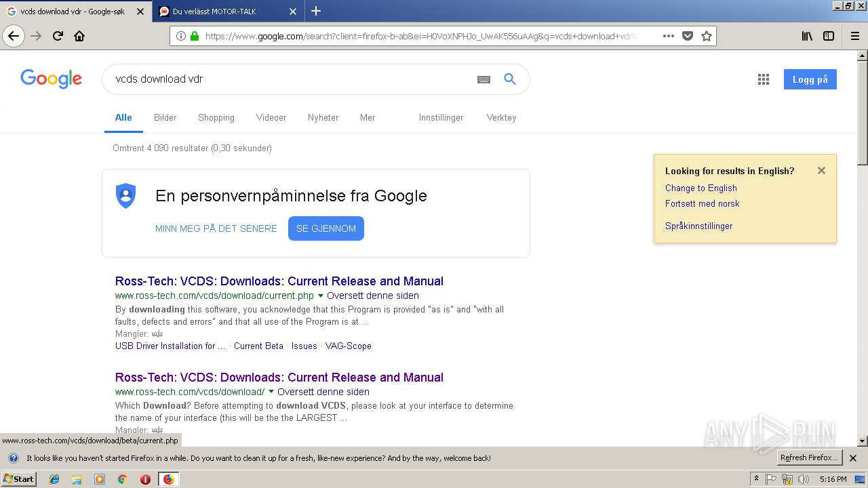Click the green secure padlock icon

coord(195,36)
